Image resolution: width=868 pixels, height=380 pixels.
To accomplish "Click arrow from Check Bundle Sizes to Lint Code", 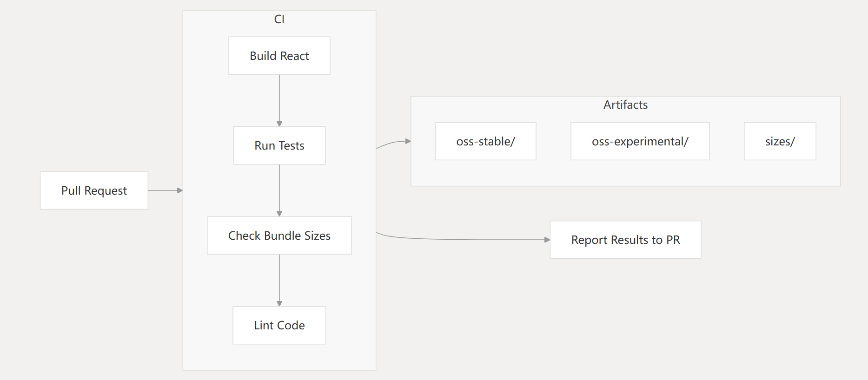I will (x=279, y=280).
